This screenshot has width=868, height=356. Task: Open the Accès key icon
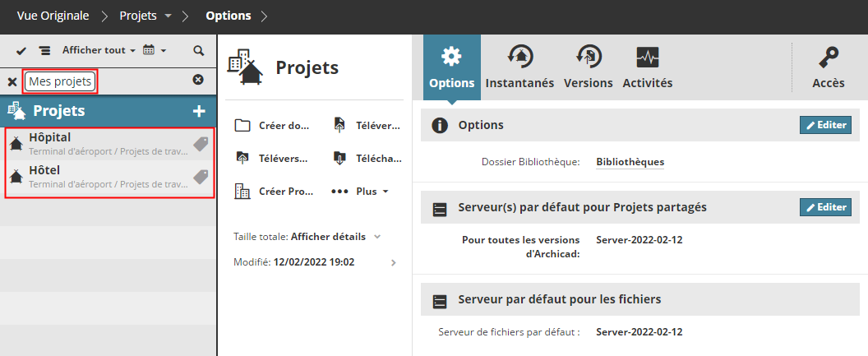828,67
